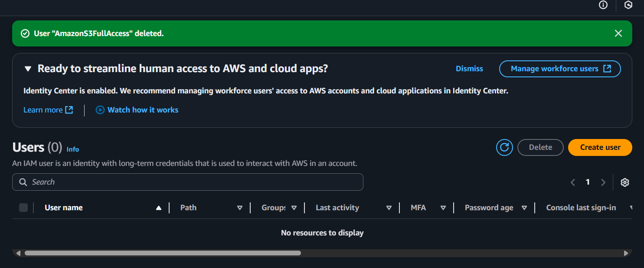Toggle the select all users checkbox
This screenshot has width=644, height=268.
[23, 208]
